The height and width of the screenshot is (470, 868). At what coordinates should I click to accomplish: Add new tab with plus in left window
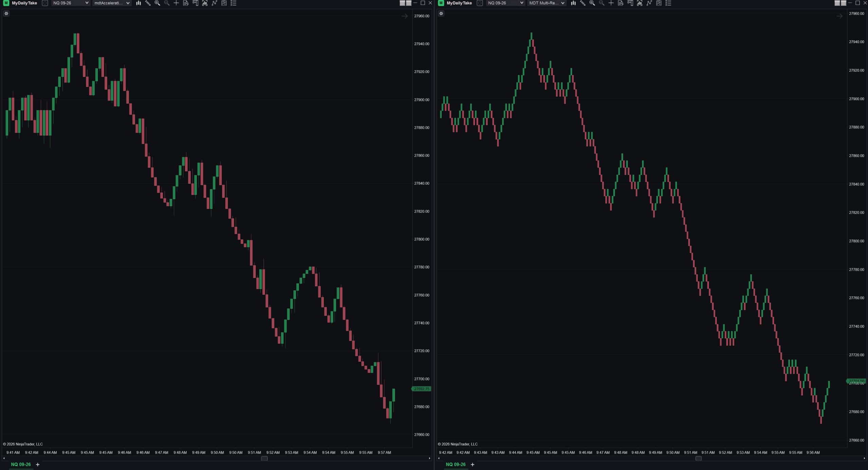[38, 465]
